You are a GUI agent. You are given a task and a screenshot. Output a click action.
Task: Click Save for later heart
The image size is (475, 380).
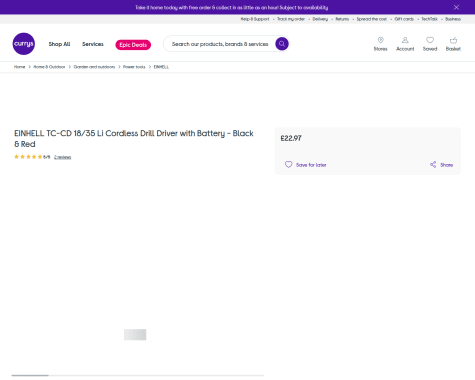[x=289, y=165]
